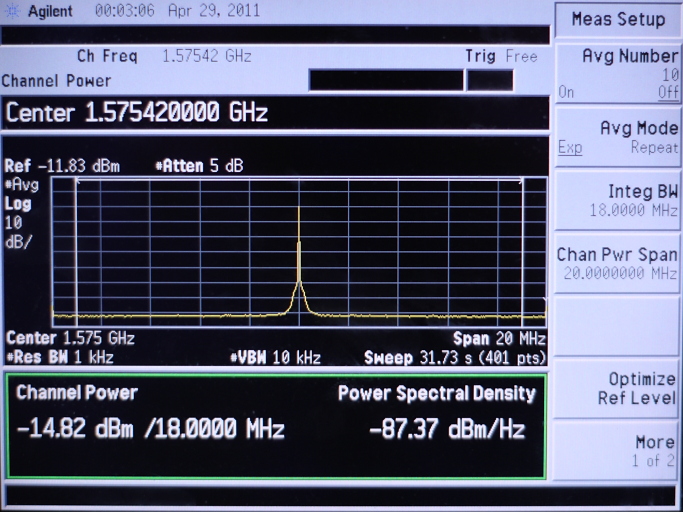The image size is (683, 512).
Task: Click the Ch Freq 1.57542 GHz readout
Action: [164, 57]
